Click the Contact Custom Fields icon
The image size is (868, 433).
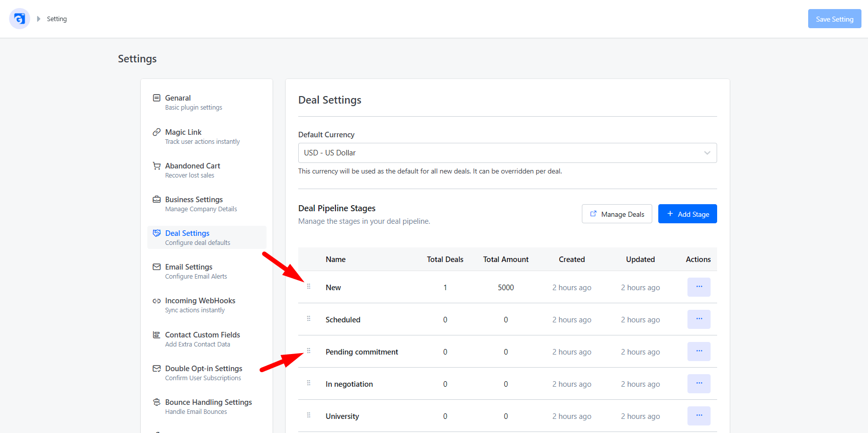pos(156,335)
